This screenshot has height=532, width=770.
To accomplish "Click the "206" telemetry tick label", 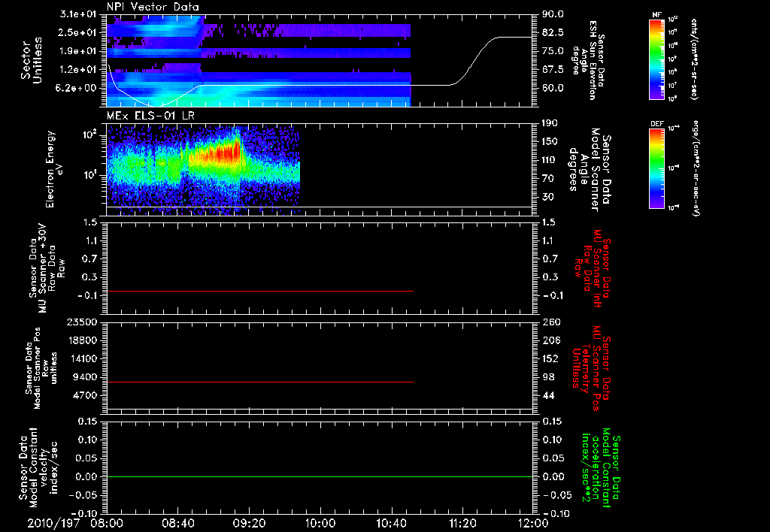I will point(550,340).
